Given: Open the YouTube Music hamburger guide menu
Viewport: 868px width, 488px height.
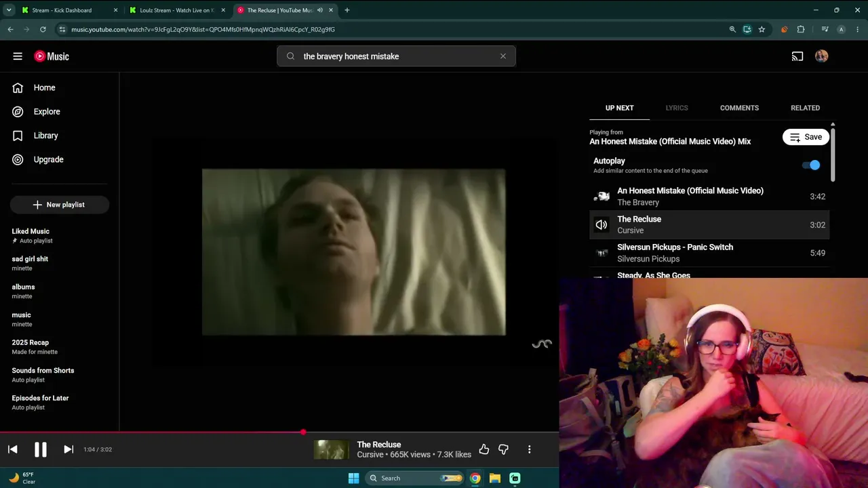Looking at the screenshot, I should point(18,56).
